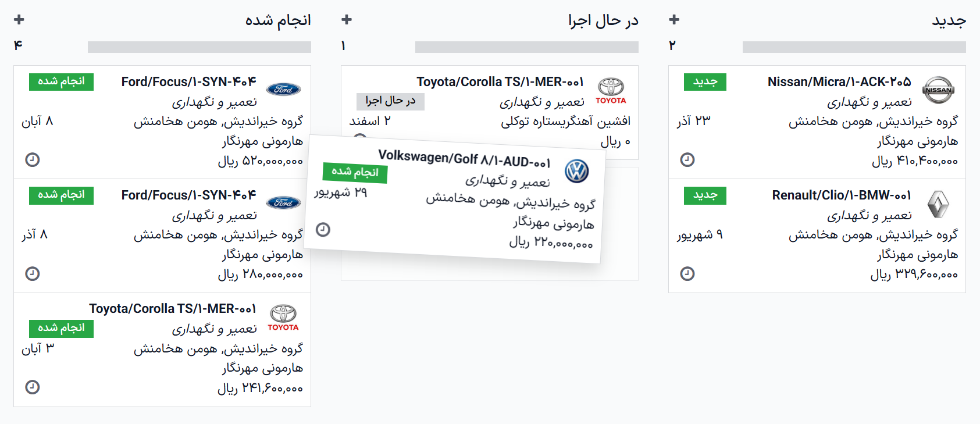Click the Renault logo image
980x424 pixels.
938,204
